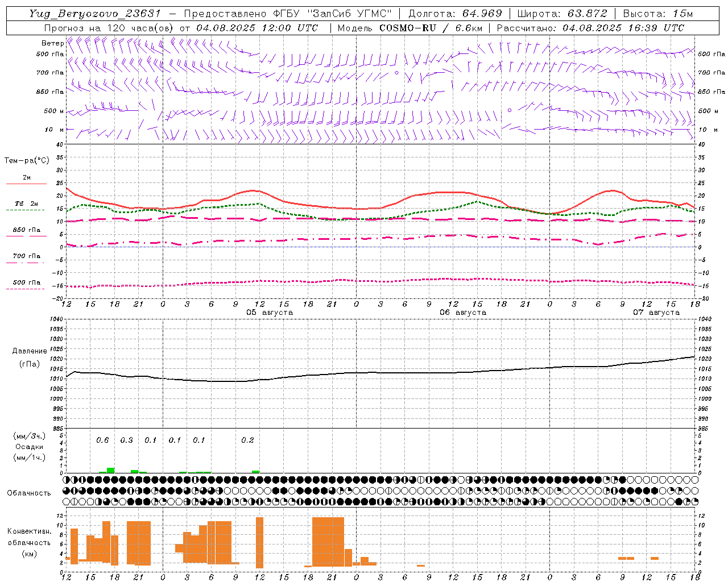Select the 700 гПа temperature legend entry
This screenshot has width=728, height=582.
point(27,256)
